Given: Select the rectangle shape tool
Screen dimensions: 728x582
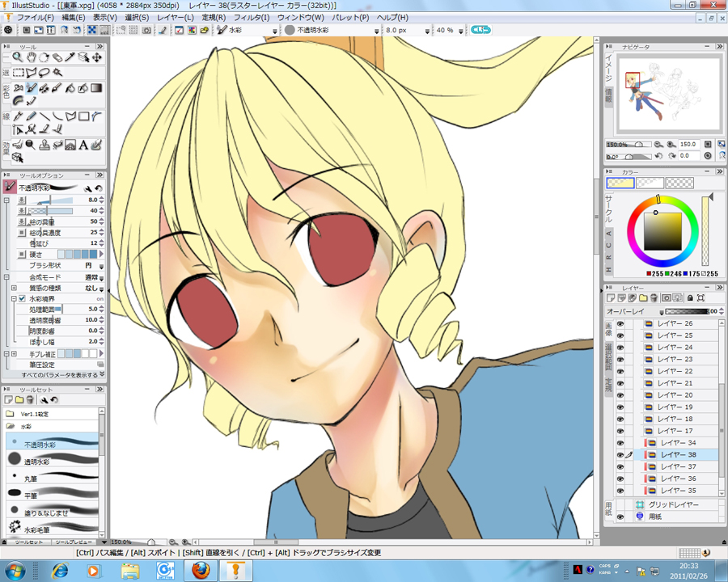Looking at the screenshot, I should pyautogui.click(x=83, y=116).
